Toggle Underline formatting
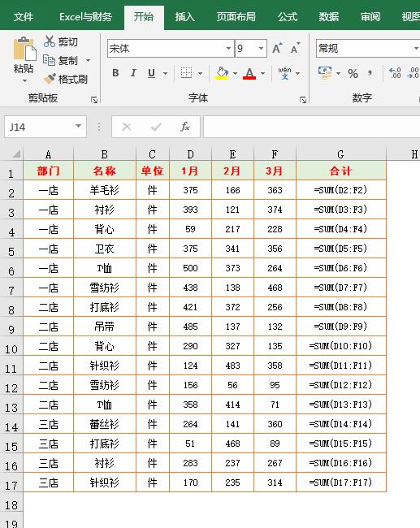This screenshot has height=528, width=420. point(152,73)
